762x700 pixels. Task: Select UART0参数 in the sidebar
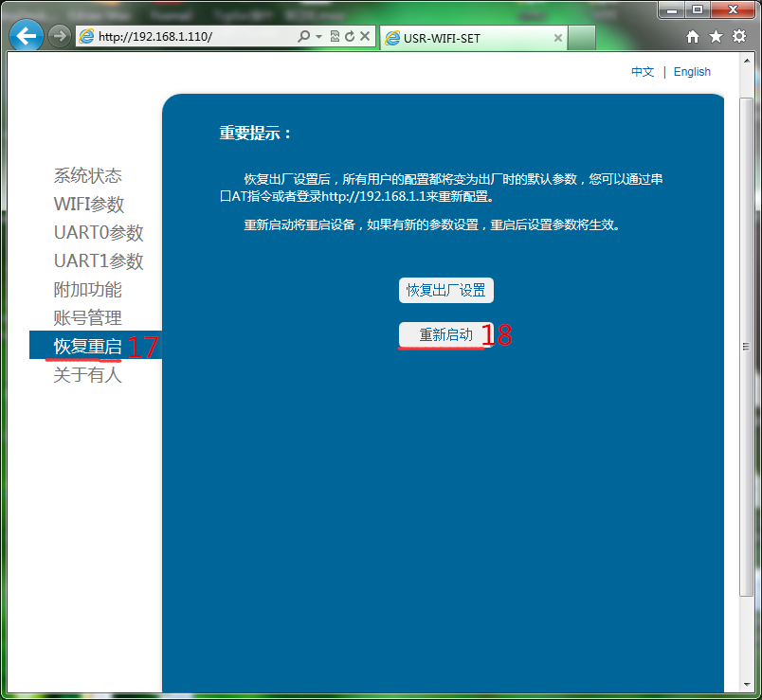click(x=99, y=233)
